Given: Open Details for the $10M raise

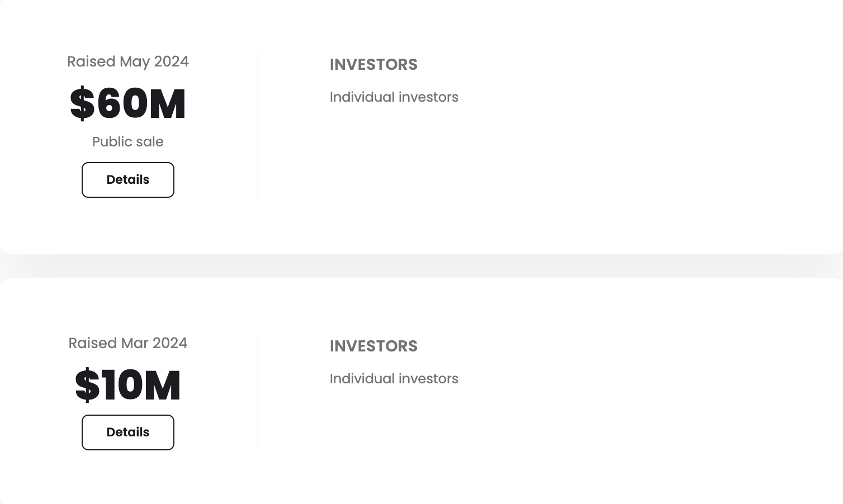Looking at the screenshot, I should point(128,432).
